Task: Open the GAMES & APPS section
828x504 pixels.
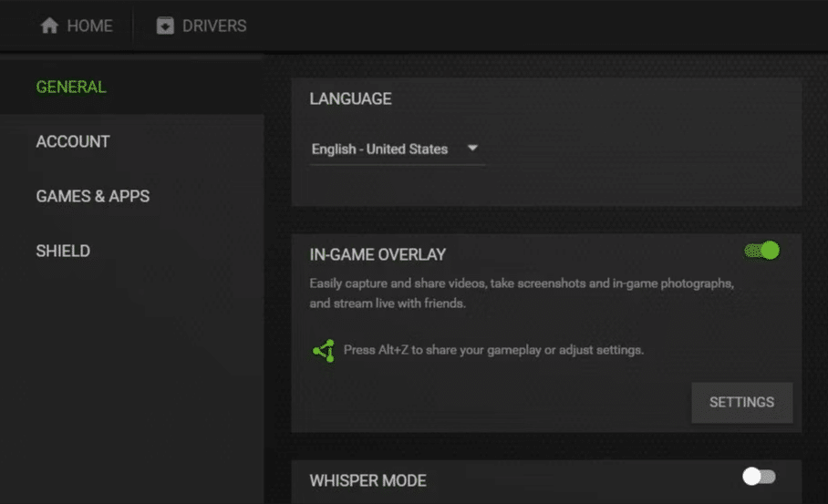Action: click(x=93, y=196)
